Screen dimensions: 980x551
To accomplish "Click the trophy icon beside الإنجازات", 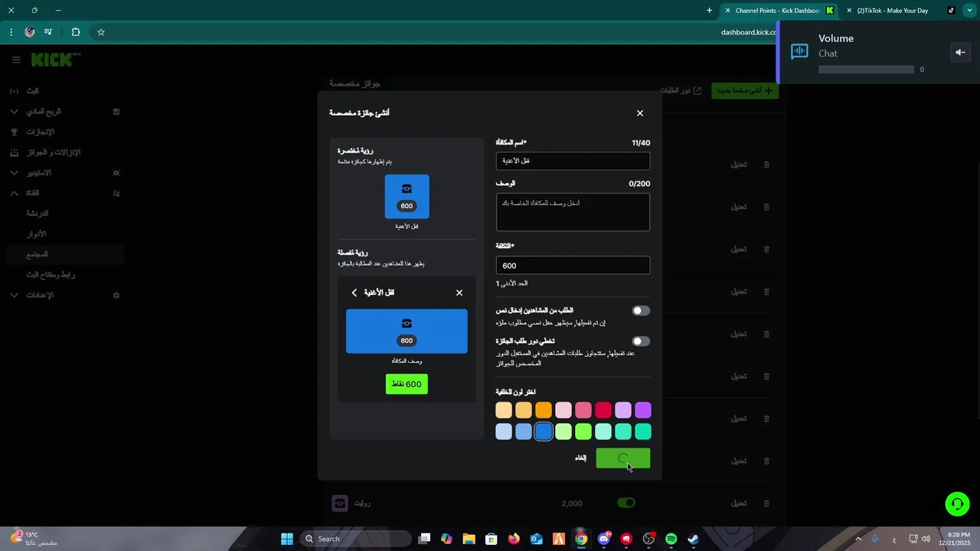I will [14, 132].
